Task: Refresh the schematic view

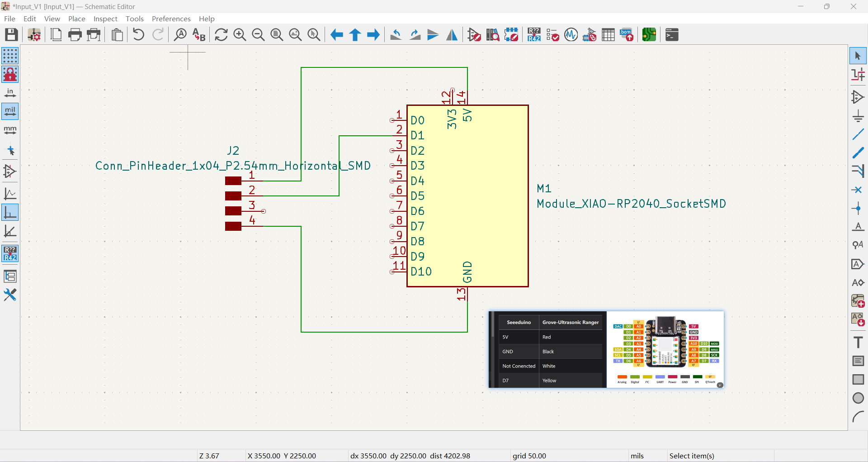Action: click(x=221, y=35)
